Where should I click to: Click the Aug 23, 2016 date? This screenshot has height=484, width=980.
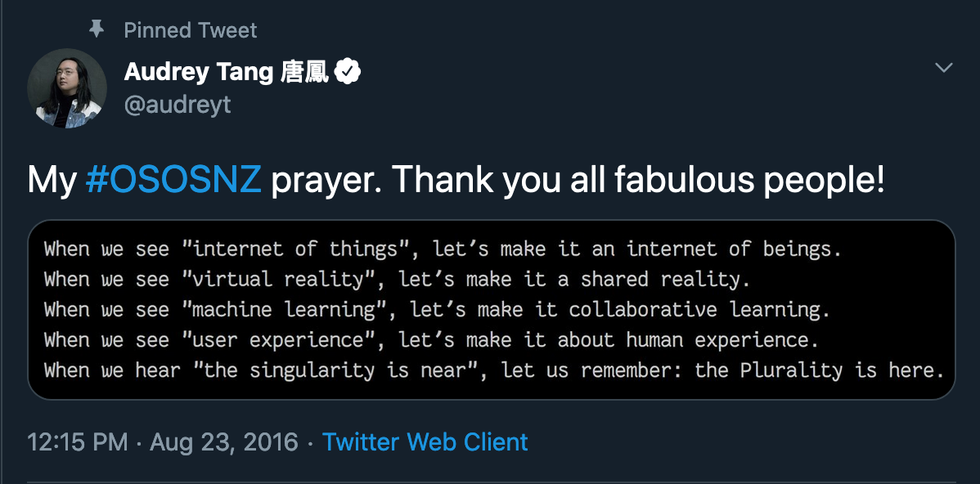coord(223,442)
